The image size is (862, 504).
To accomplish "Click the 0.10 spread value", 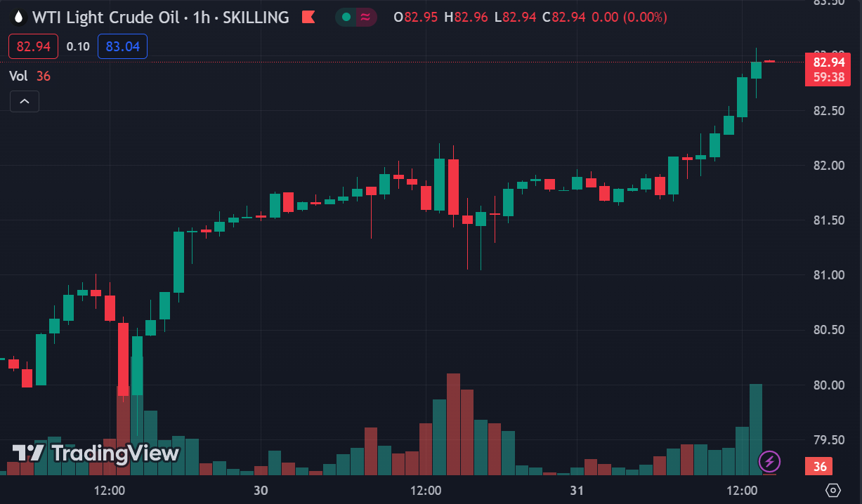I will (x=78, y=47).
